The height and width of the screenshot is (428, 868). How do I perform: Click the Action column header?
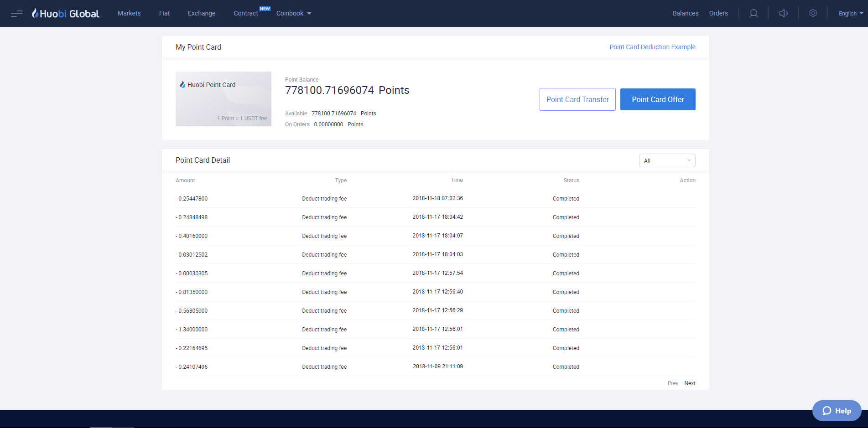(687, 180)
